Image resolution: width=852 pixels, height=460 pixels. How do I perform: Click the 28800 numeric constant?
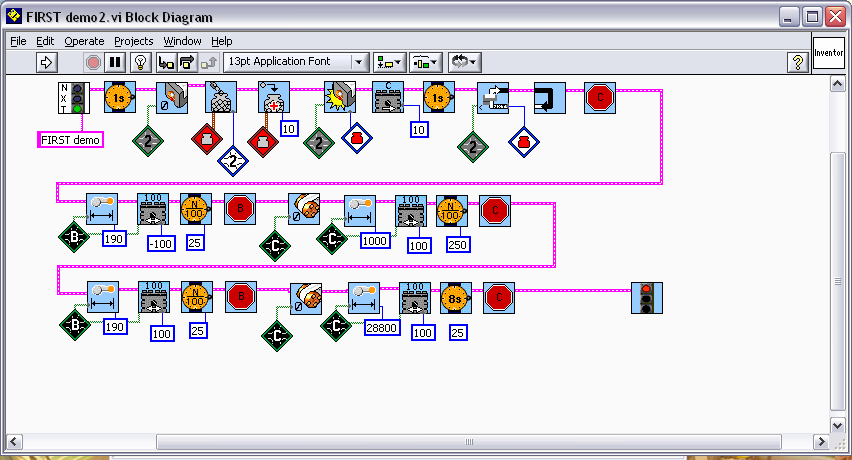point(381,327)
